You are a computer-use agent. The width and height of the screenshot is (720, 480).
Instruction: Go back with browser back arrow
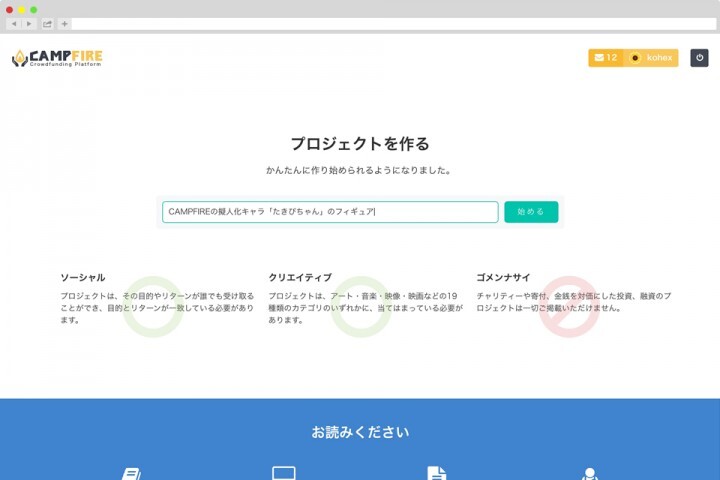click(14, 24)
